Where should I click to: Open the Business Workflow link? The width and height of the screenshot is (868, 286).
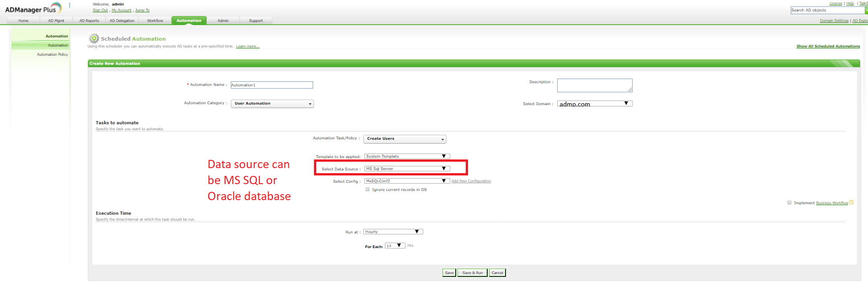pos(832,203)
